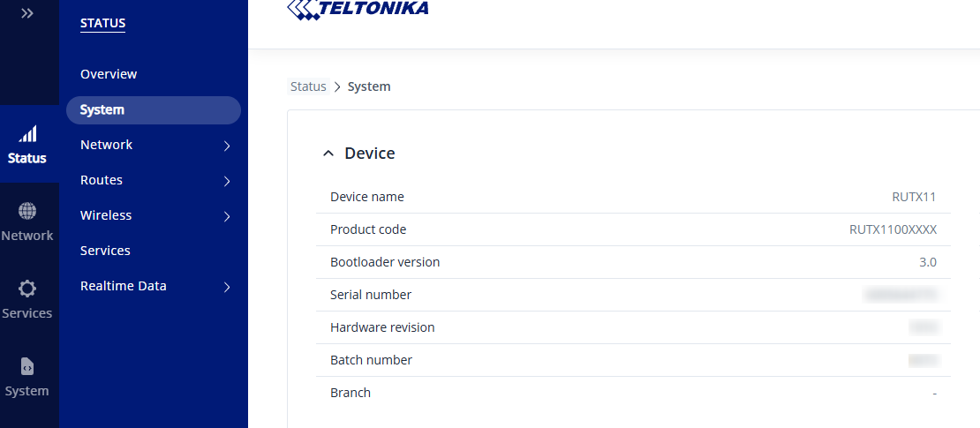Expand the Realtime Data submenu arrow
This screenshot has width=980, height=428.
[x=227, y=287]
